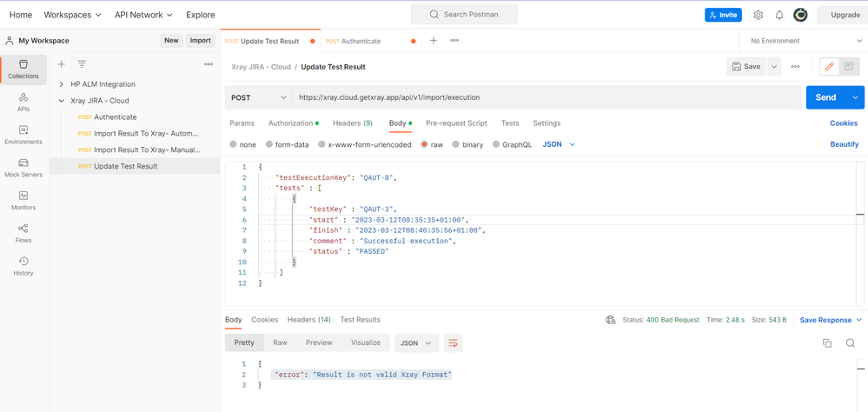Open the Flows sidebar icon

[23, 234]
